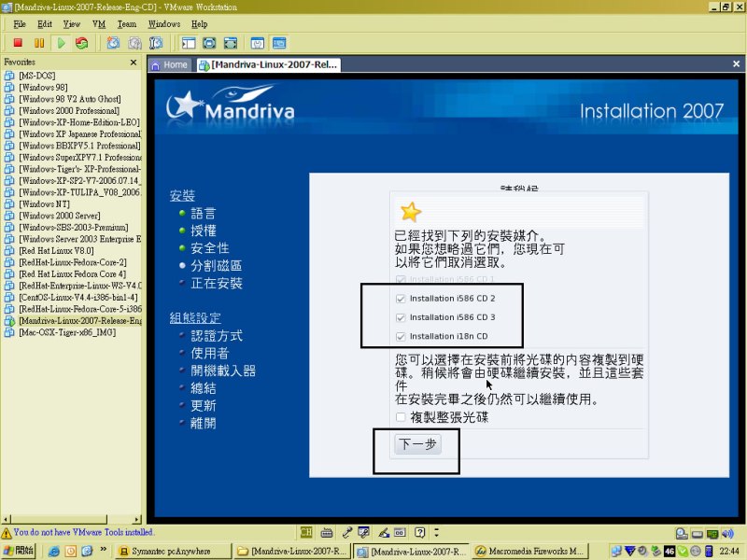
Task: Open the VM menu
Action: point(99,24)
